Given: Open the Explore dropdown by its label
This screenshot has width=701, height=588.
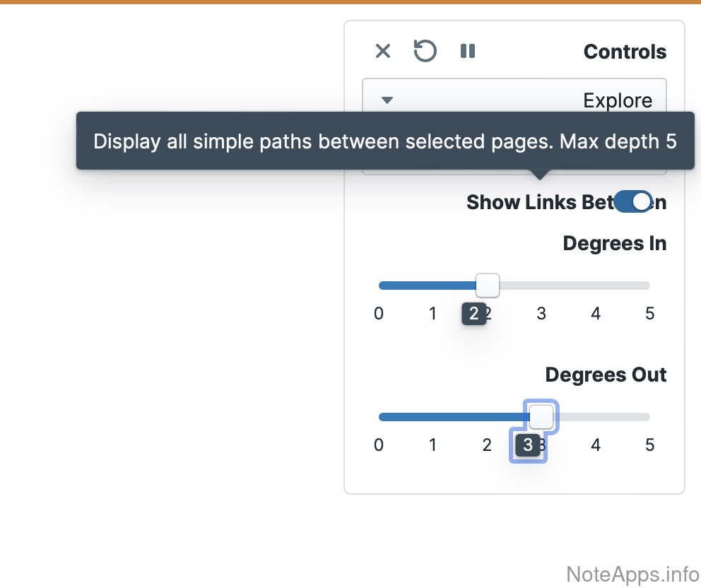Looking at the screenshot, I should [x=618, y=100].
